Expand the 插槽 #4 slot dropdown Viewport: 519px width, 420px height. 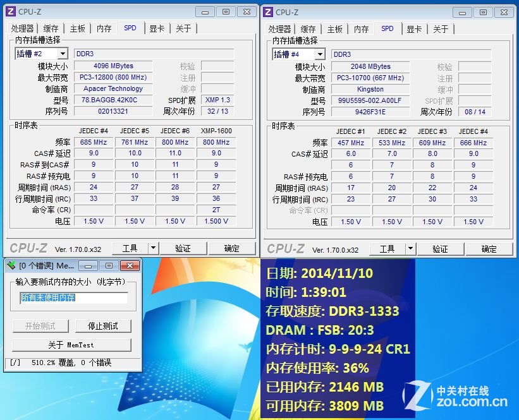319,54
